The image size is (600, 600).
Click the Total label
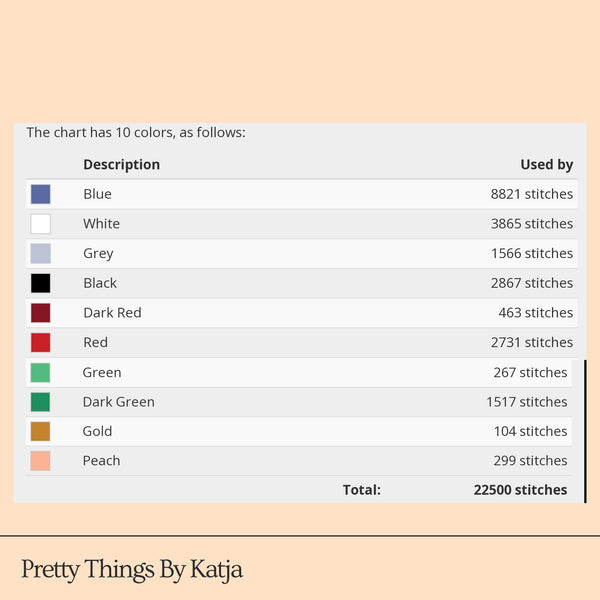click(x=361, y=490)
